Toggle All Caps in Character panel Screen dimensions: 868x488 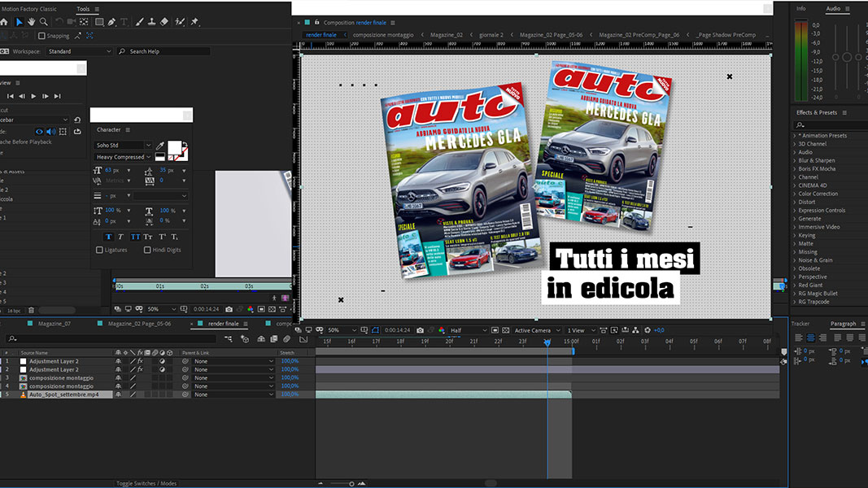coord(135,237)
